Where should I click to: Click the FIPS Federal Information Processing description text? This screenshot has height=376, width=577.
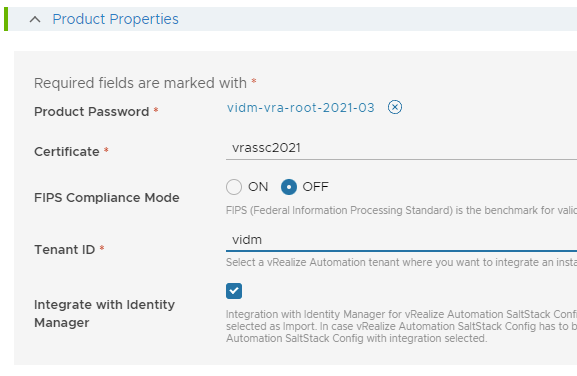coord(401,210)
